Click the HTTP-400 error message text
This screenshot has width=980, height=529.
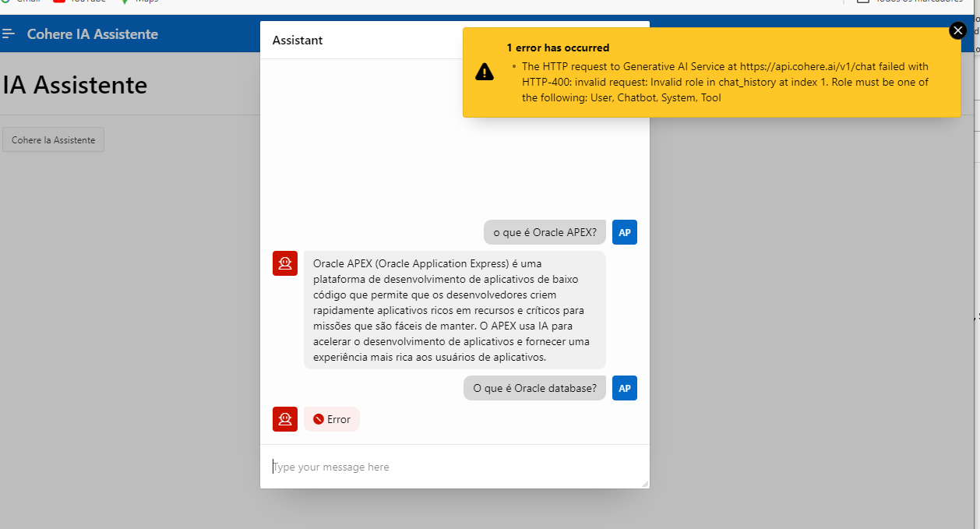coord(725,83)
